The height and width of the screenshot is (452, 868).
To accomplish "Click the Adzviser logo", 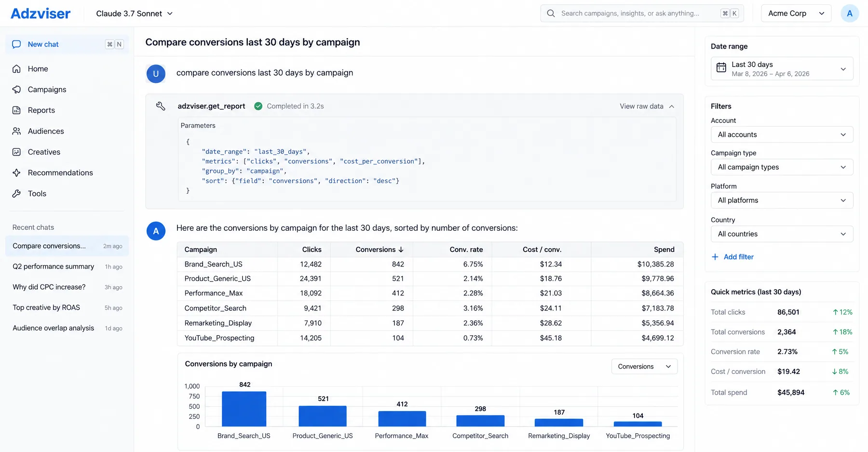I will (x=41, y=13).
